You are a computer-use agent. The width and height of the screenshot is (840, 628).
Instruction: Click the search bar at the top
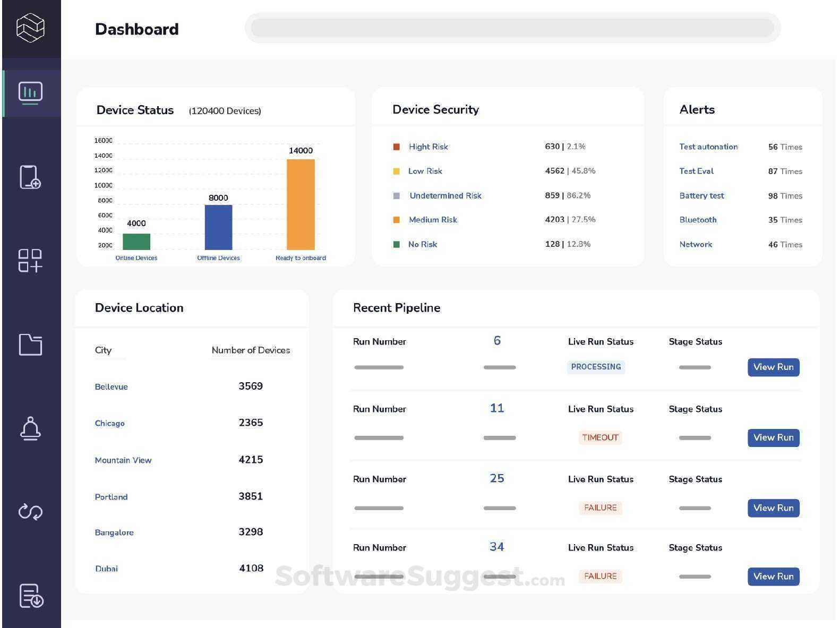coord(512,28)
